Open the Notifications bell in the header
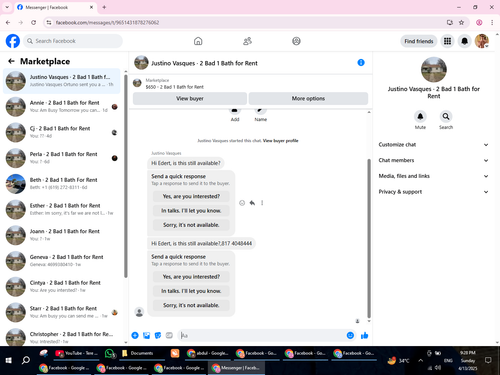Viewport: 500px width, 375px height. pyautogui.click(x=464, y=41)
